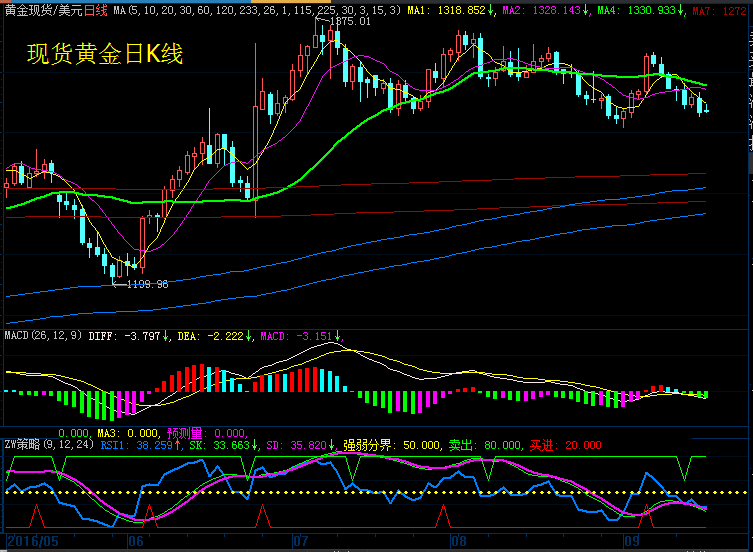Click the 现货黄金日K线 chart title text

[x=105, y=54]
